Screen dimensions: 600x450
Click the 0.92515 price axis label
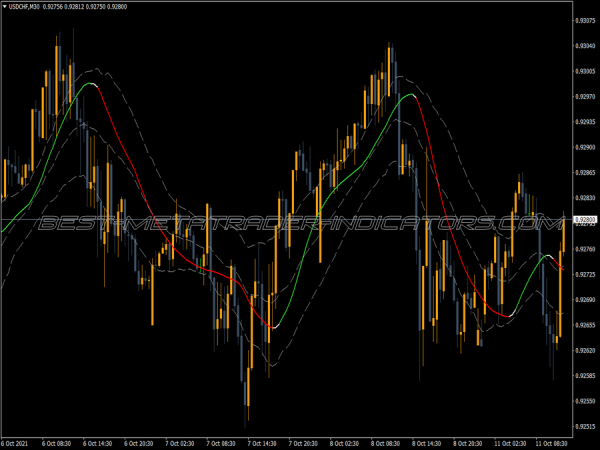(x=585, y=427)
